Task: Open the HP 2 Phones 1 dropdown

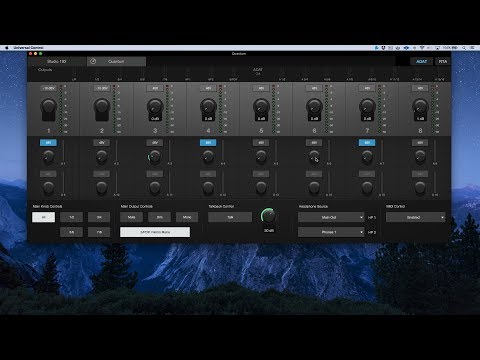Action: pos(331,232)
